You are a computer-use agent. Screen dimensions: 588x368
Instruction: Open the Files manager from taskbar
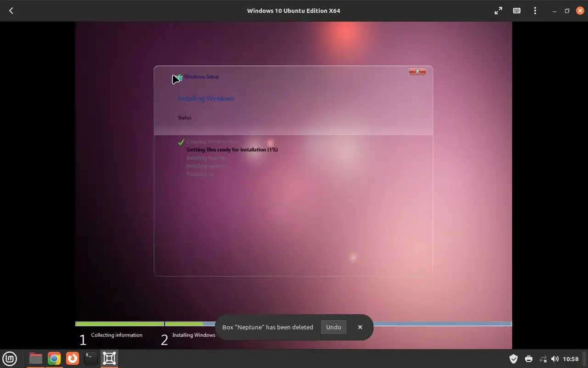[x=35, y=358]
